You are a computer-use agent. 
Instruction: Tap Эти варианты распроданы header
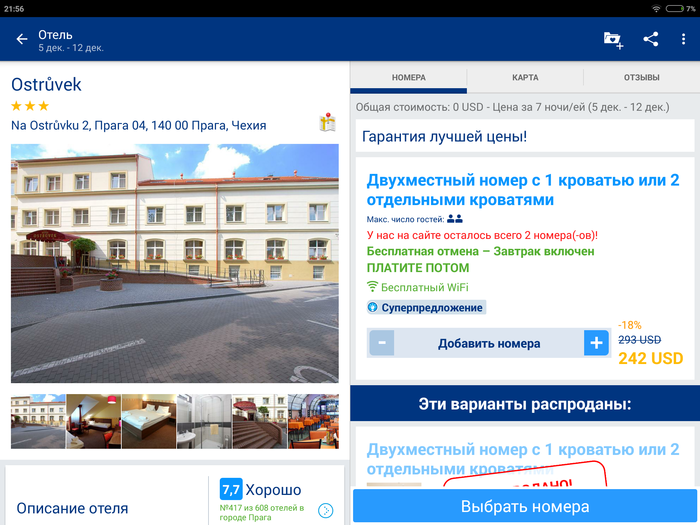click(x=525, y=404)
